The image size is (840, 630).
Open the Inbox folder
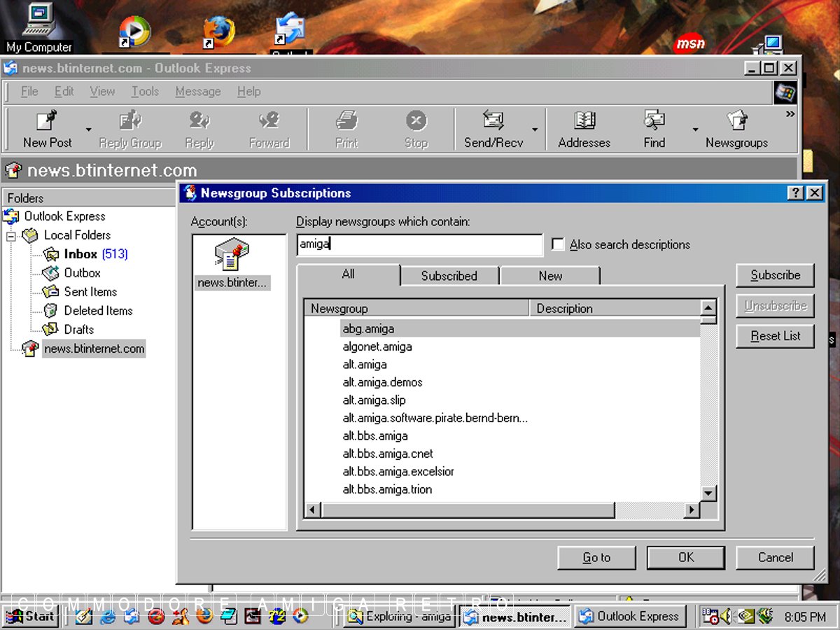coord(80,254)
